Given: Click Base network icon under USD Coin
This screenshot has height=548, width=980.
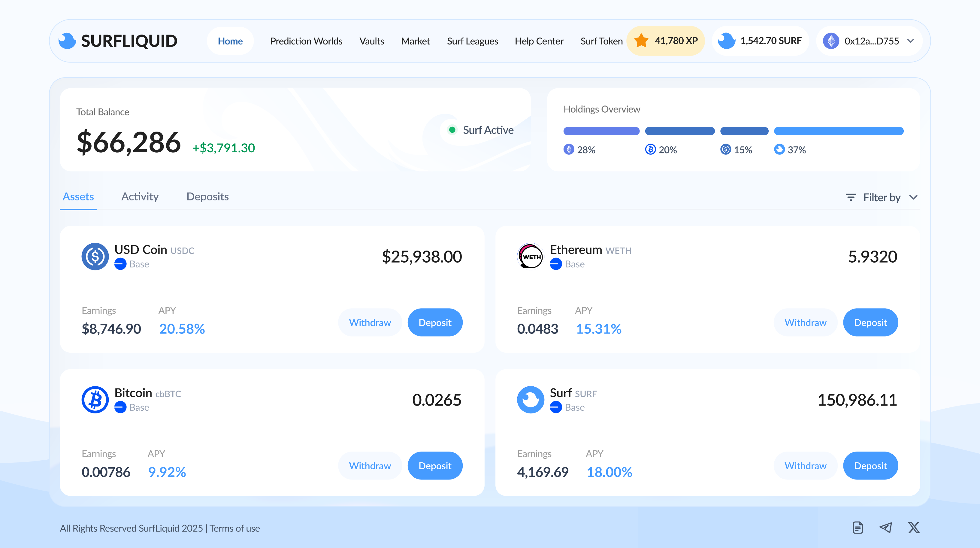Looking at the screenshot, I should (x=120, y=264).
